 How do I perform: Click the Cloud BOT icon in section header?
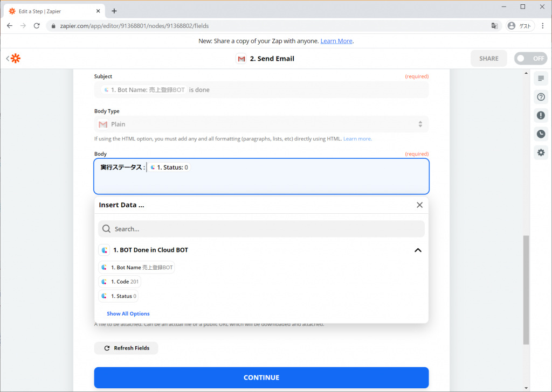coord(104,250)
